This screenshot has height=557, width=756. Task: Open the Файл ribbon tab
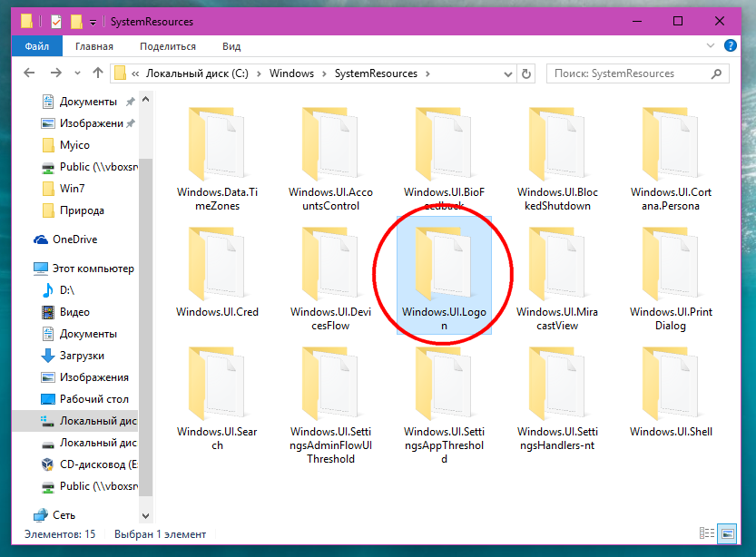coord(37,46)
